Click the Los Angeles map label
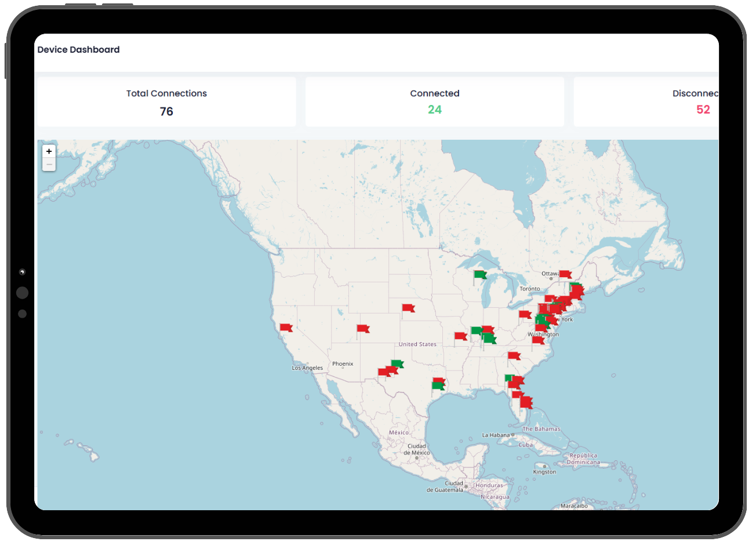Screen dimensions: 756x545 307,368
